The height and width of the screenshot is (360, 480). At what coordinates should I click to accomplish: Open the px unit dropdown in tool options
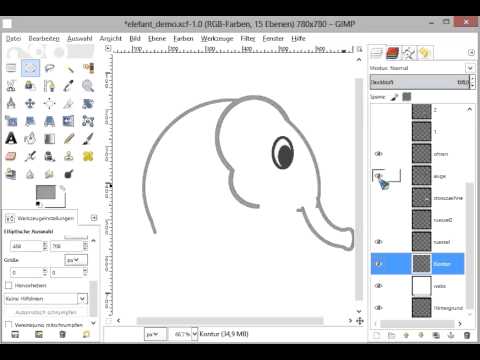[x=76, y=260]
